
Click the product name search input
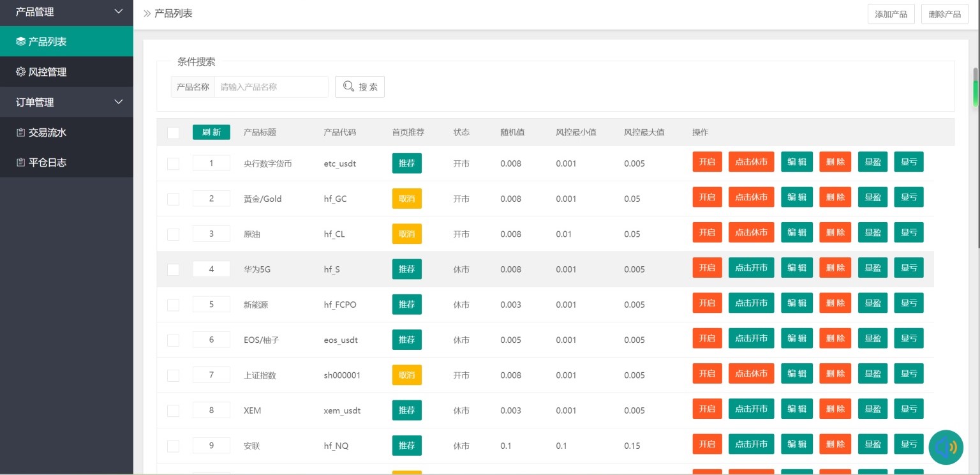click(271, 87)
